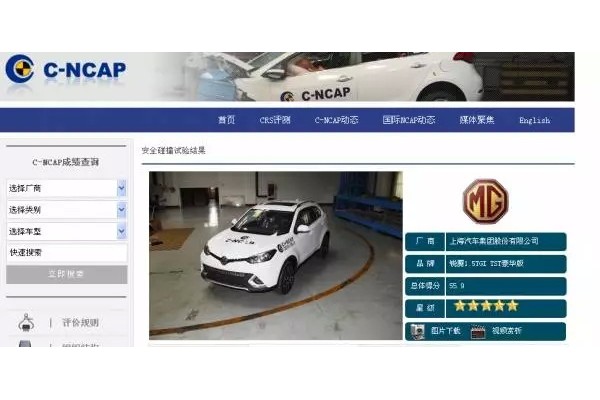Open the 视频赏析 video link
The height and width of the screenshot is (400, 600).
pyautogui.click(x=507, y=331)
